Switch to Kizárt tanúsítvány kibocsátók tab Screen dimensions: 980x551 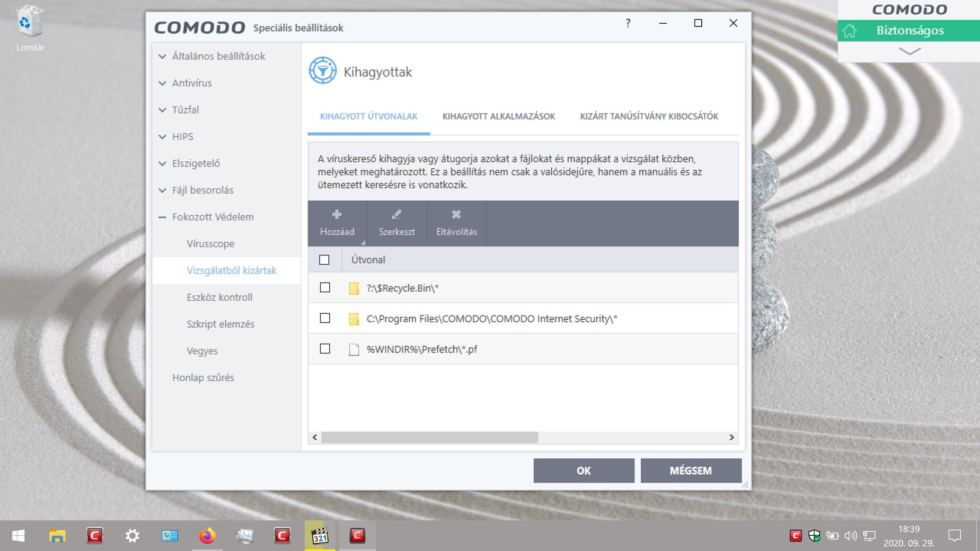(649, 116)
